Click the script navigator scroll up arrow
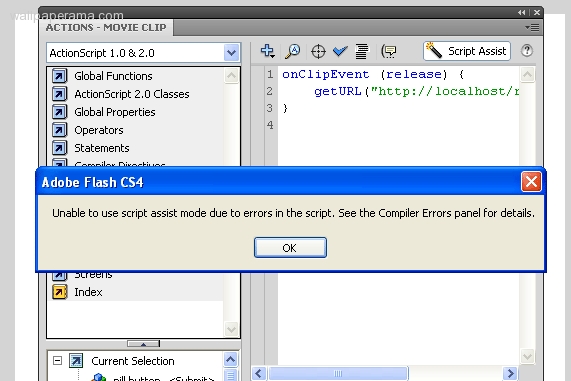571x381 pixels. (x=231, y=360)
